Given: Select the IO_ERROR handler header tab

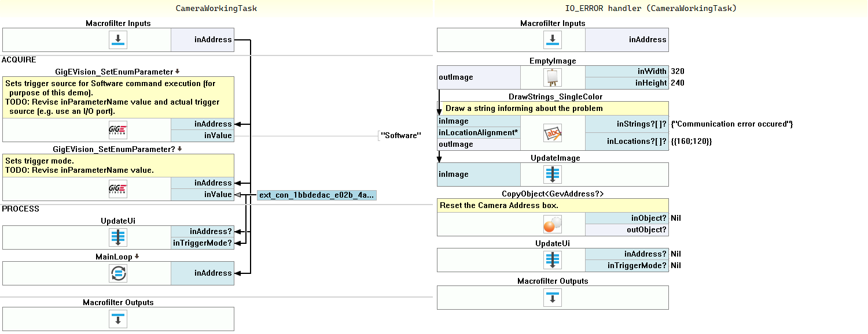Looking at the screenshot, I should click(x=650, y=8).
